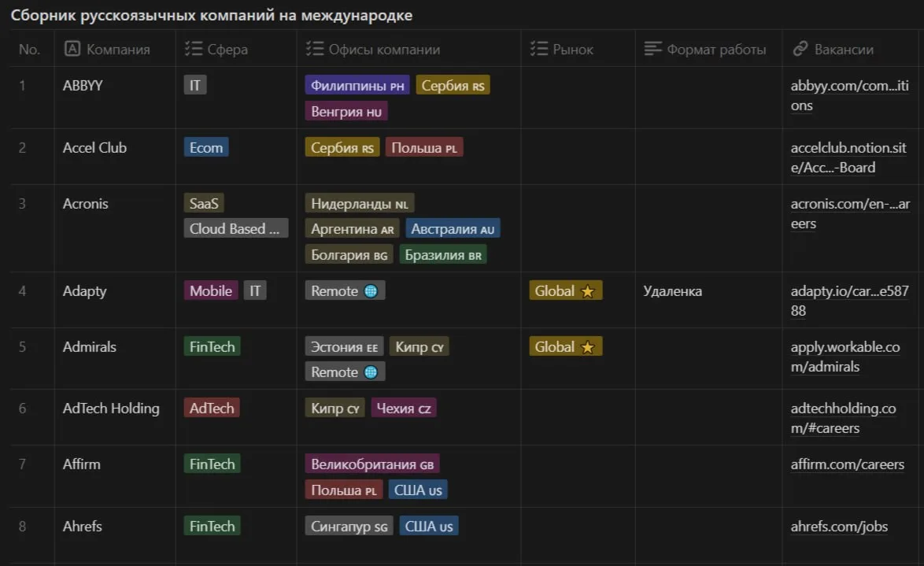Open the abbyy.com vacancies link
924x566 pixels.
(848, 87)
